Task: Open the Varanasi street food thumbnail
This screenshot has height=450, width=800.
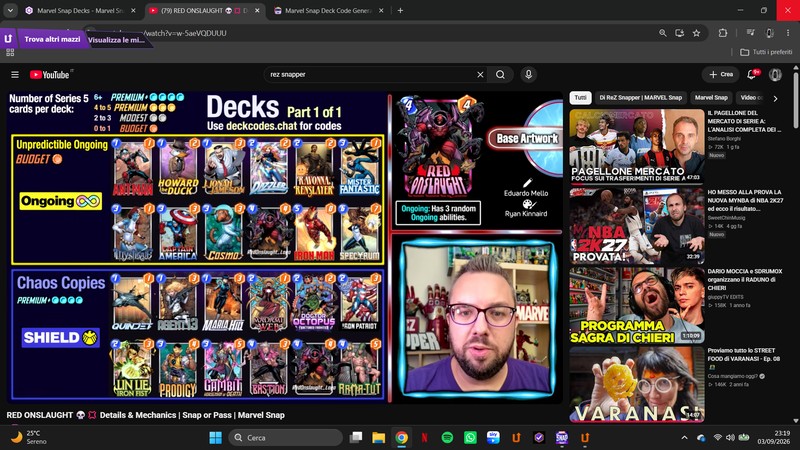Action: pos(637,385)
